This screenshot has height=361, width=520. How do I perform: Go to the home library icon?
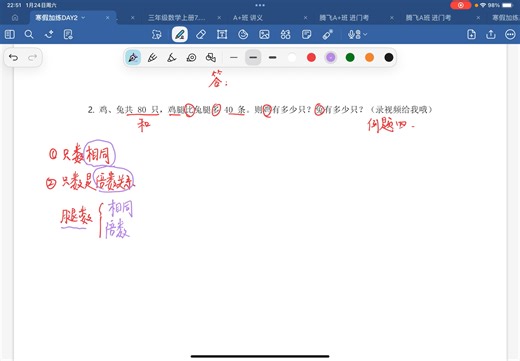(15, 18)
